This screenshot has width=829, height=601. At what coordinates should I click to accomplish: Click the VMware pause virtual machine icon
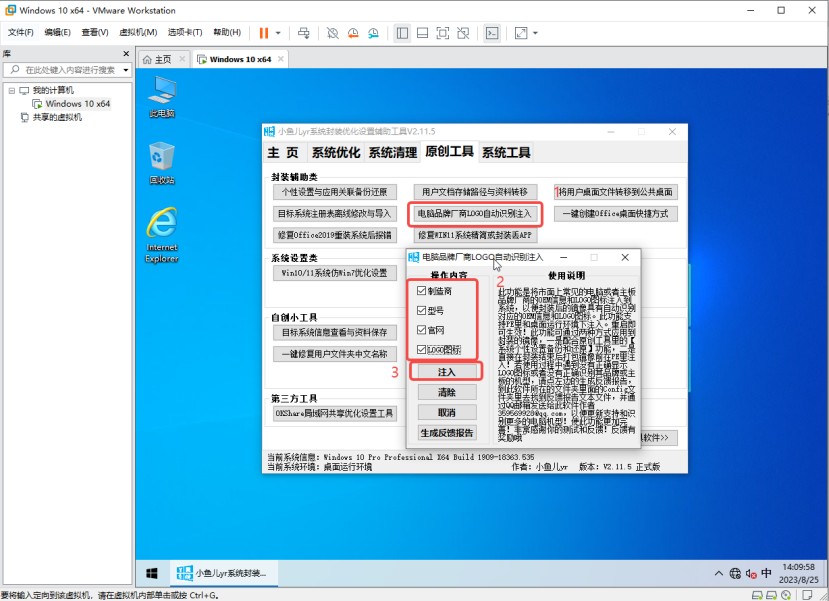(263, 33)
